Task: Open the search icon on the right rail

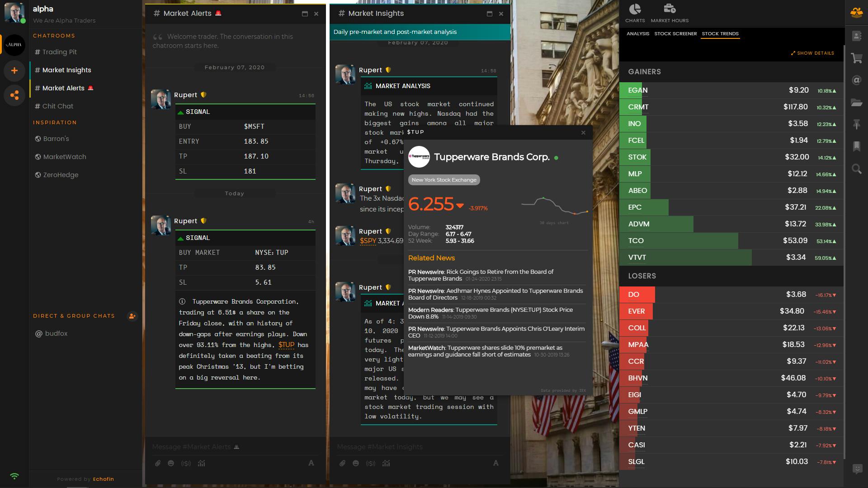Action: (x=856, y=169)
